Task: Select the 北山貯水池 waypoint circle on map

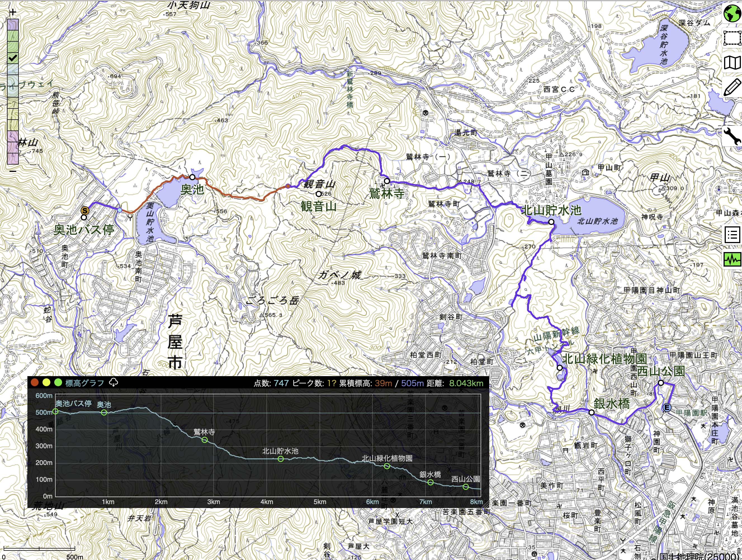Action: pyautogui.click(x=551, y=222)
